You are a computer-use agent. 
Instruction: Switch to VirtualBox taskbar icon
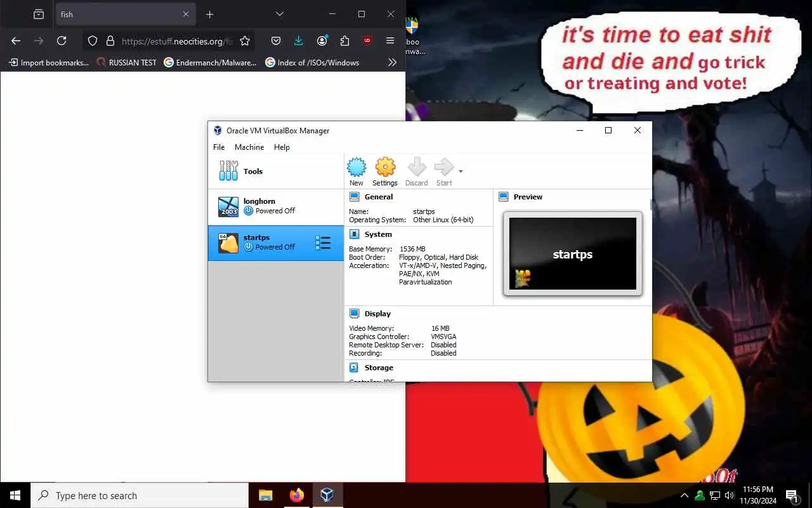pos(327,495)
